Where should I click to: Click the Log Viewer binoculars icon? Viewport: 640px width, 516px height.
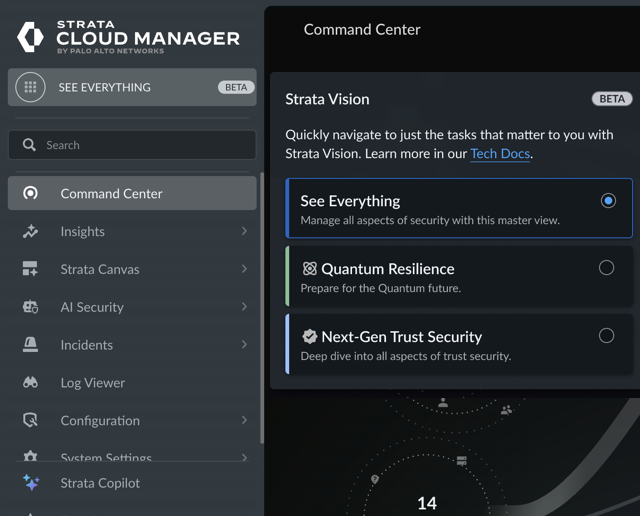click(30, 383)
